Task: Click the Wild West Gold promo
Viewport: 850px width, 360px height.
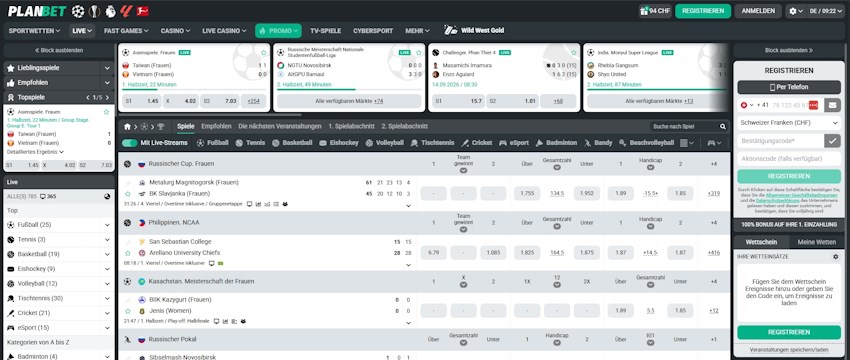Action: 474,30
